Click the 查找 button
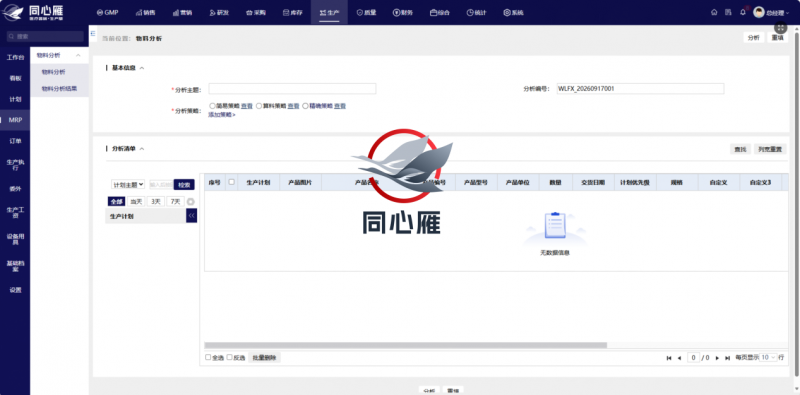Viewport: 800px width, 395px height. pyautogui.click(x=740, y=149)
